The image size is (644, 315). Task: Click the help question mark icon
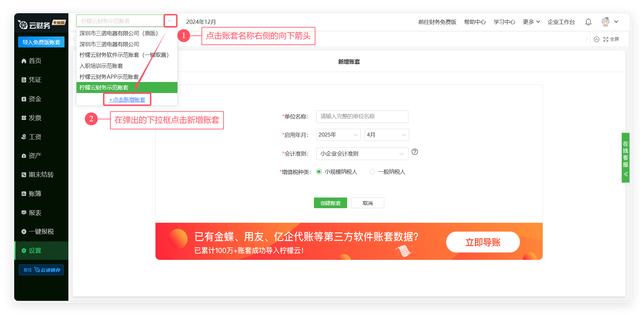click(415, 152)
